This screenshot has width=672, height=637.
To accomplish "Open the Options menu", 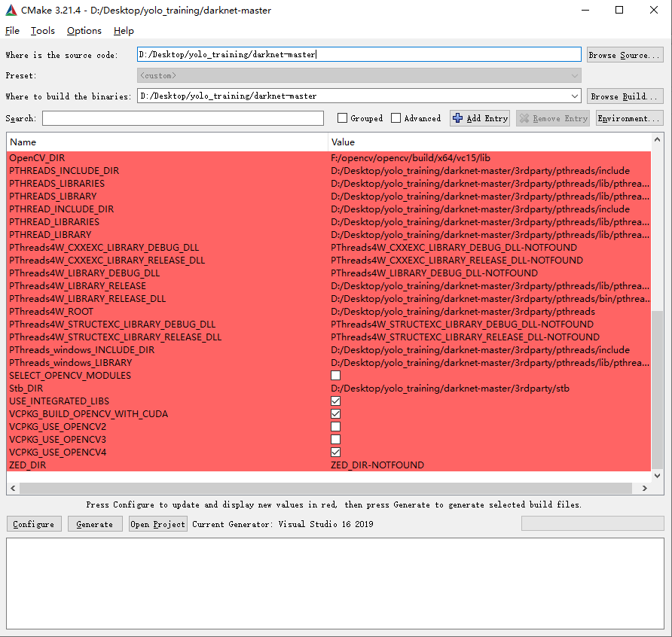I will click(84, 31).
